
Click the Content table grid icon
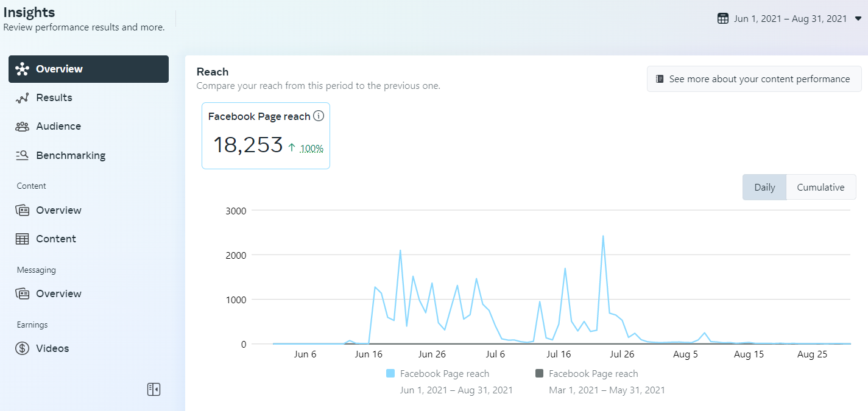click(23, 239)
